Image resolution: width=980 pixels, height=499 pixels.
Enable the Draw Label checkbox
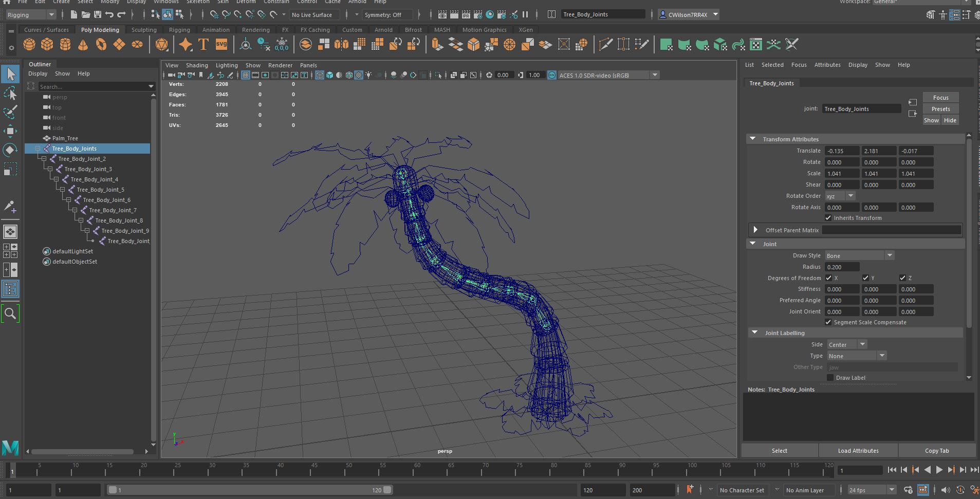pos(830,378)
